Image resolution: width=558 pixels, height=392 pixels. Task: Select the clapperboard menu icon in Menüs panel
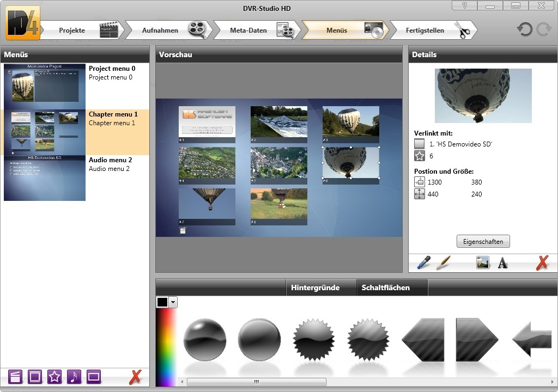coord(15,376)
